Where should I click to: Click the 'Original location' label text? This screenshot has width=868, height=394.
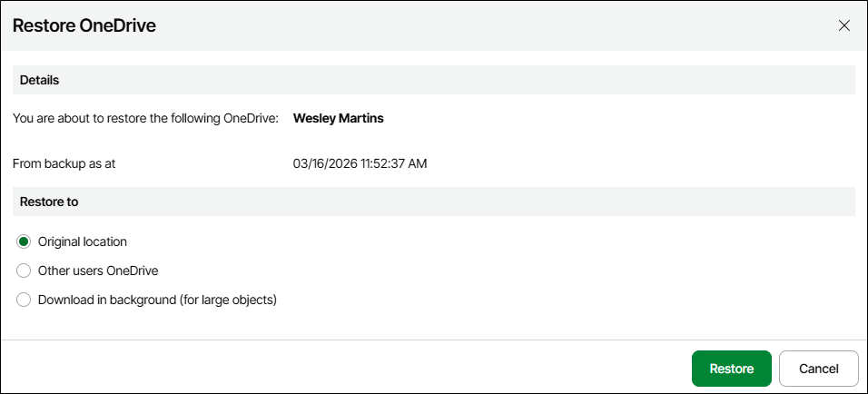83,242
